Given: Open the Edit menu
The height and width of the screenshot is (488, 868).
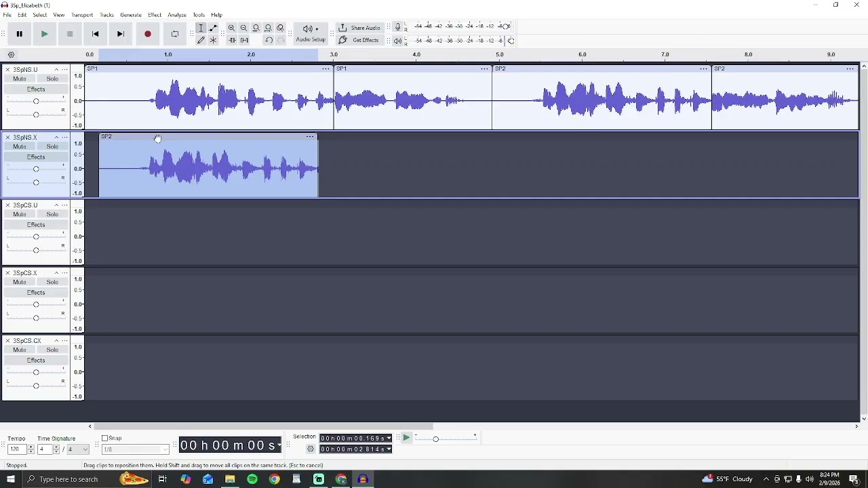Looking at the screenshot, I should [x=22, y=15].
